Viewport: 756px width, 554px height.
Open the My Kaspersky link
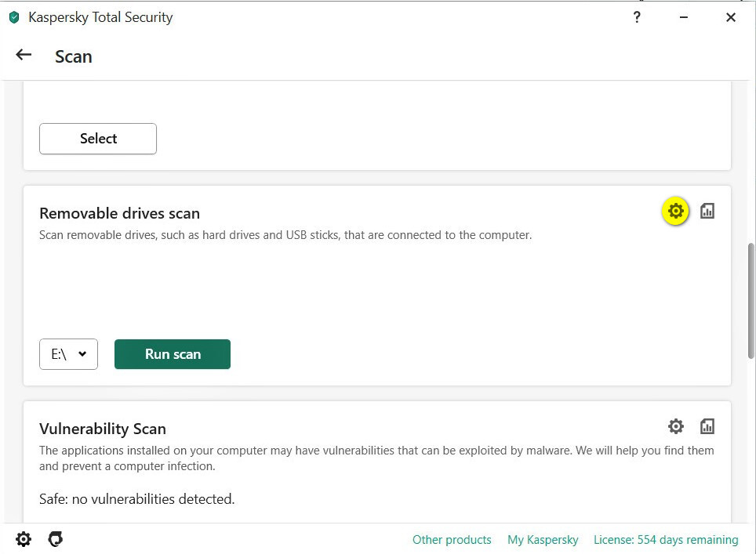tap(543, 540)
